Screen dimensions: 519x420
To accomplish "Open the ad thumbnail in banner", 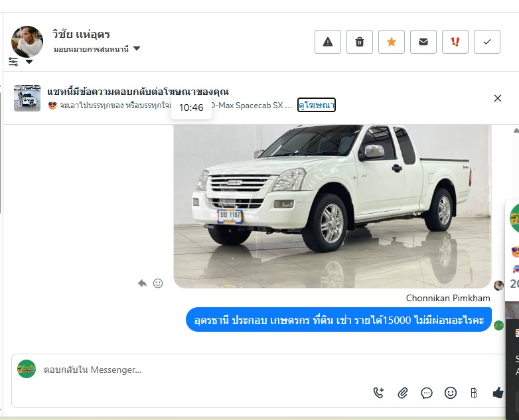I will point(27,98).
